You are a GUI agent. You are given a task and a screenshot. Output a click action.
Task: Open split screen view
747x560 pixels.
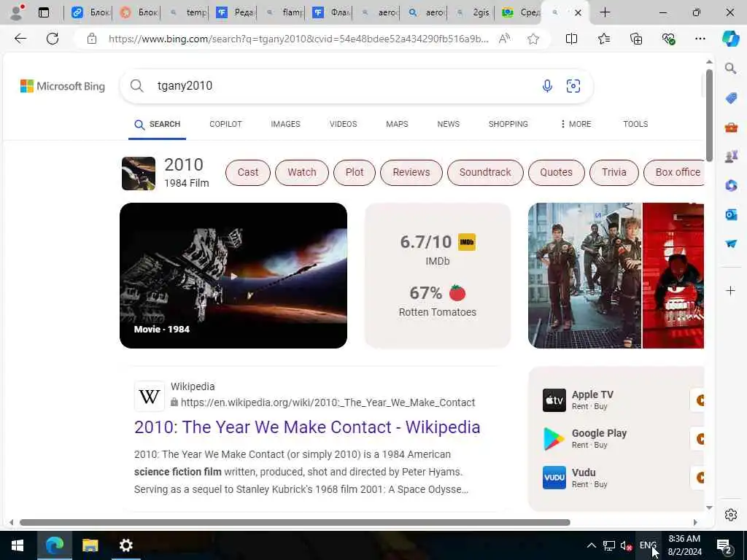(571, 39)
